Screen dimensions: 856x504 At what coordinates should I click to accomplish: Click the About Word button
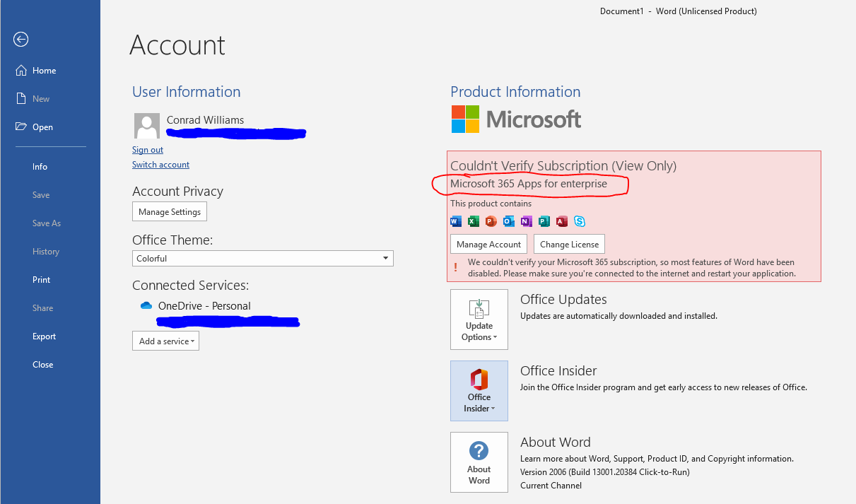tap(479, 462)
